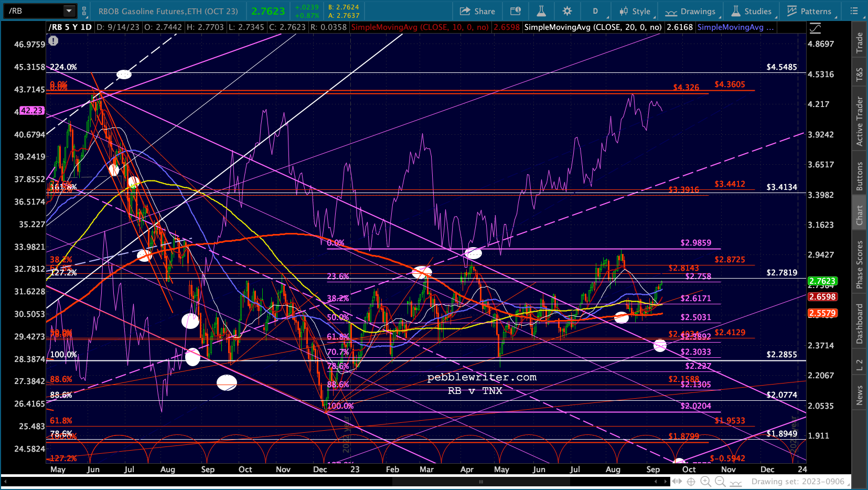The width and height of the screenshot is (868, 490).
Task: Click the 224.0% Fibonacci label
Action: (63, 67)
